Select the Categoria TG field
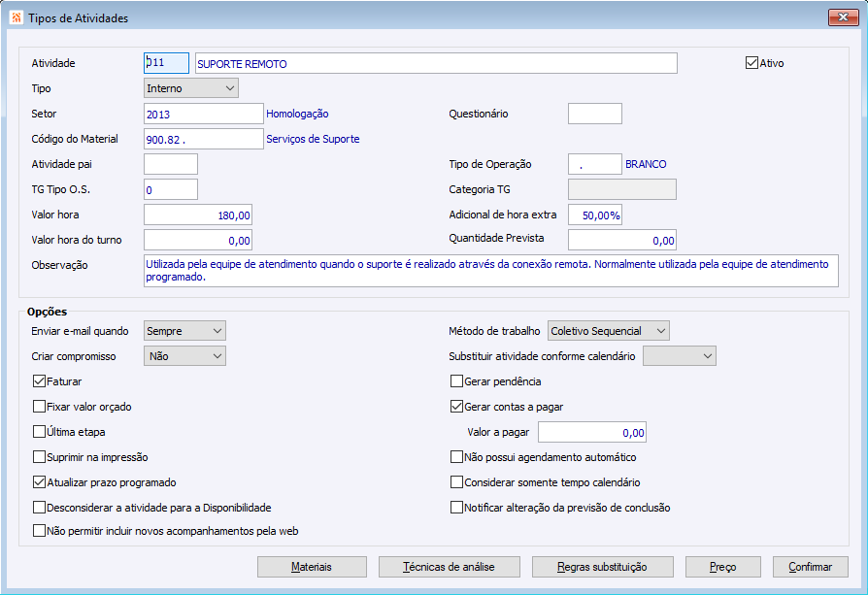The image size is (868, 595). point(622,189)
